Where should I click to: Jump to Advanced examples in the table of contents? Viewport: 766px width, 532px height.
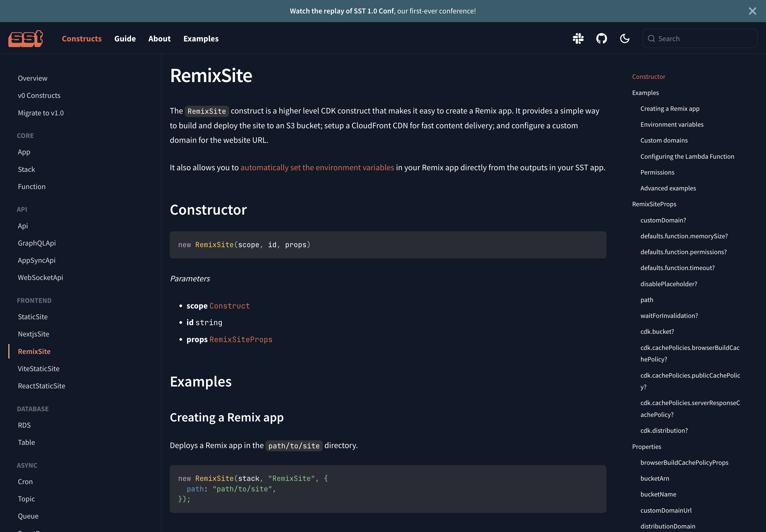668,188
